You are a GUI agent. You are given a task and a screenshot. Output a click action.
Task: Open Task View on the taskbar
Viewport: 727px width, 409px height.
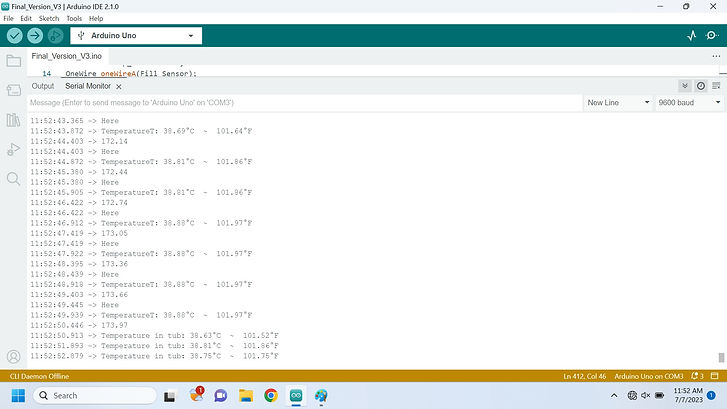169,396
